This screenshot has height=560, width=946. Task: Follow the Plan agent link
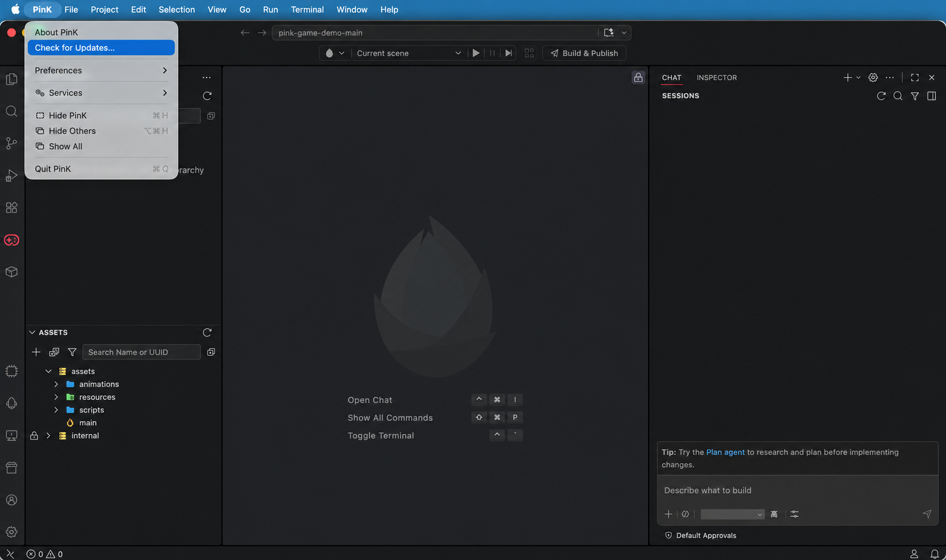coord(725,452)
